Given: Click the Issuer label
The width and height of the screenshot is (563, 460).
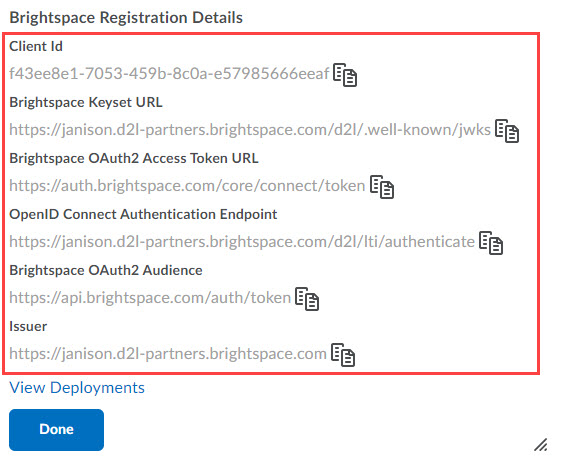Looking at the screenshot, I should [x=28, y=326].
